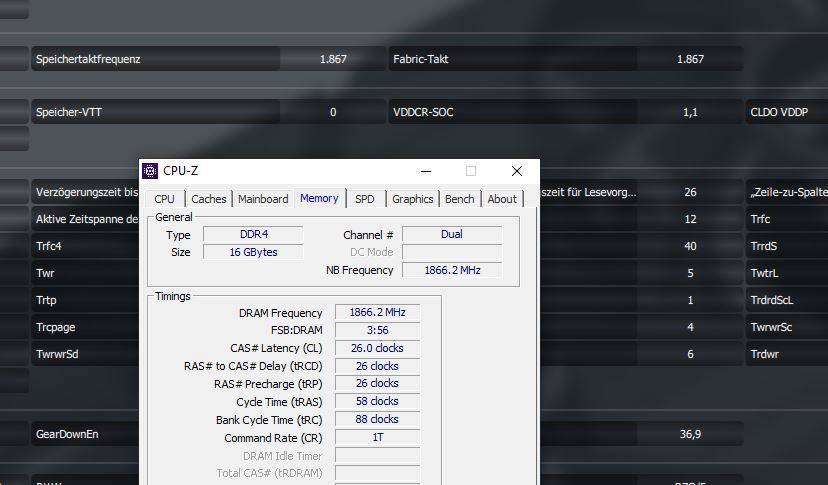Click the TwrwrSc label in background window
The width and height of the screenshot is (828, 485).
pos(771,327)
